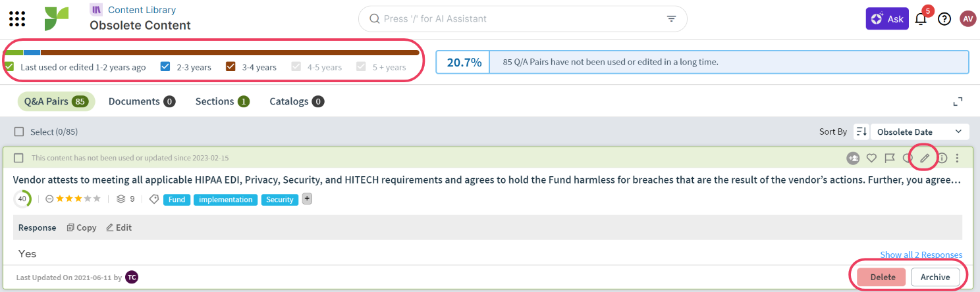Image resolution: width=980 pixels, height=292 pixels.
Task: Click the notifications bell icon
Action: coord(921,19)
